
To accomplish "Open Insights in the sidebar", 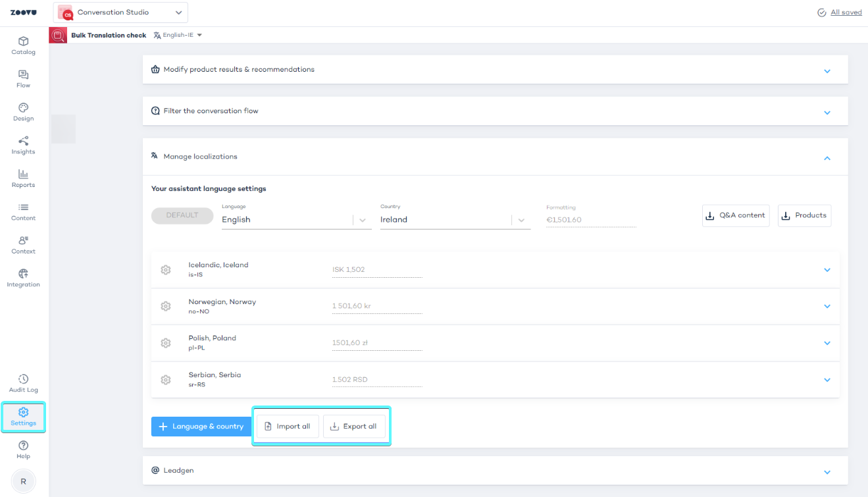I will pyautogui.click(x=23, y=145).
